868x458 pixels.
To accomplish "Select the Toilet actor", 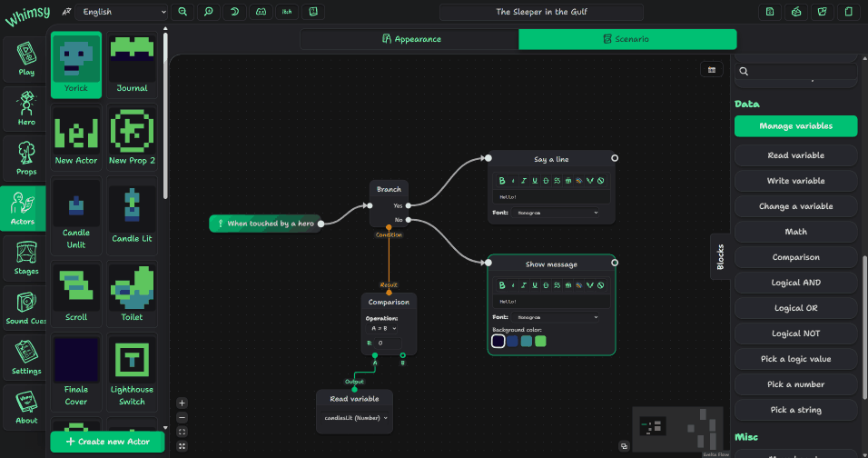I will click(x=132, y=294).
